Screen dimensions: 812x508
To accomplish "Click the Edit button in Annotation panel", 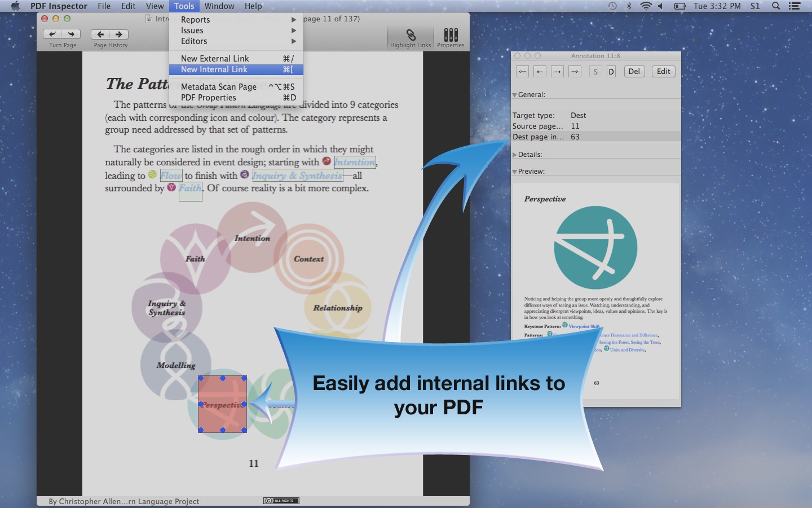I will [x=663, y=72].
